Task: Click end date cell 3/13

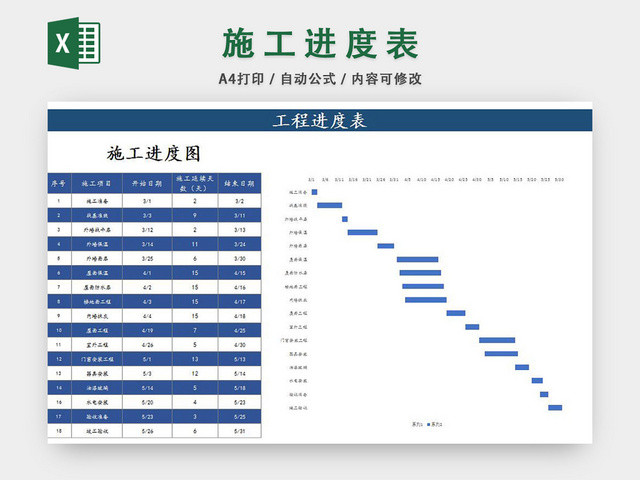Action: 240,230
